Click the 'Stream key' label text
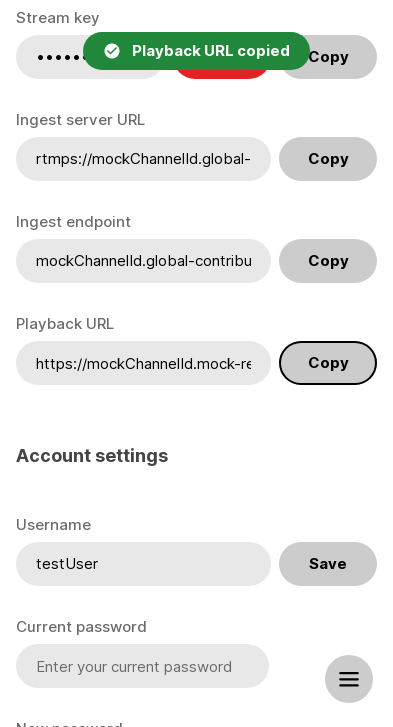This screenshot has width=393, height=727. pyautogui.click(x=57, y=18)
